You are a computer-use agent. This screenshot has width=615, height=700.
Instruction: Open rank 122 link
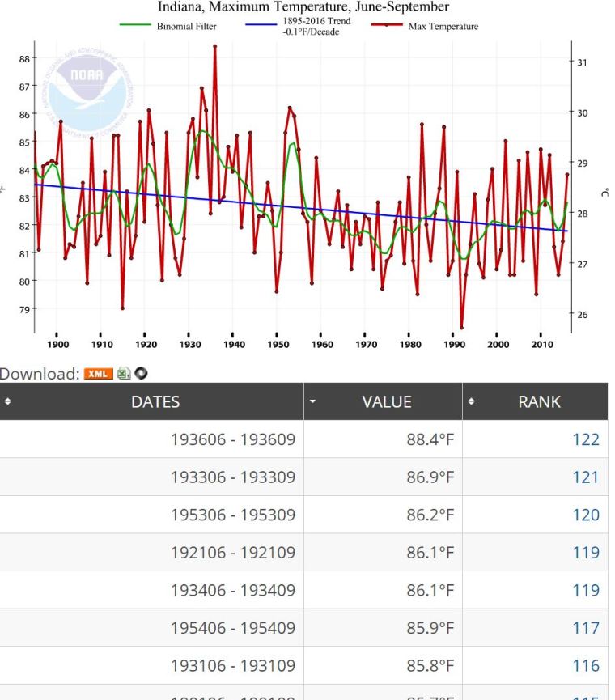pyautogui.click(x=585, y=439)
